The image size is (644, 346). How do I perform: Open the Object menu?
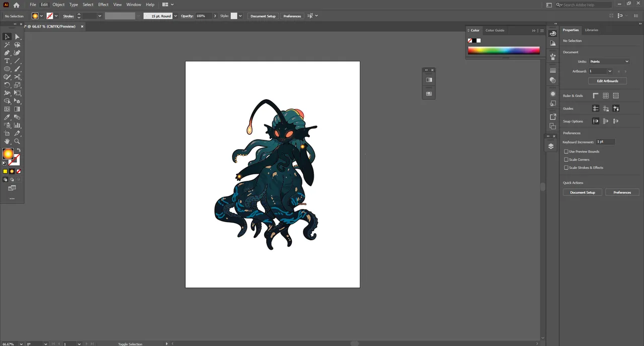58,5
